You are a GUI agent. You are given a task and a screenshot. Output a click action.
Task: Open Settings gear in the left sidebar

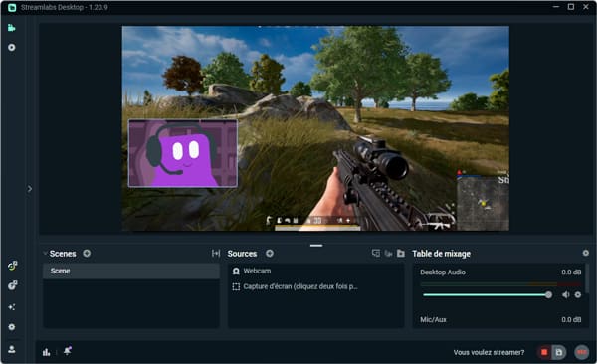(12, 327)
